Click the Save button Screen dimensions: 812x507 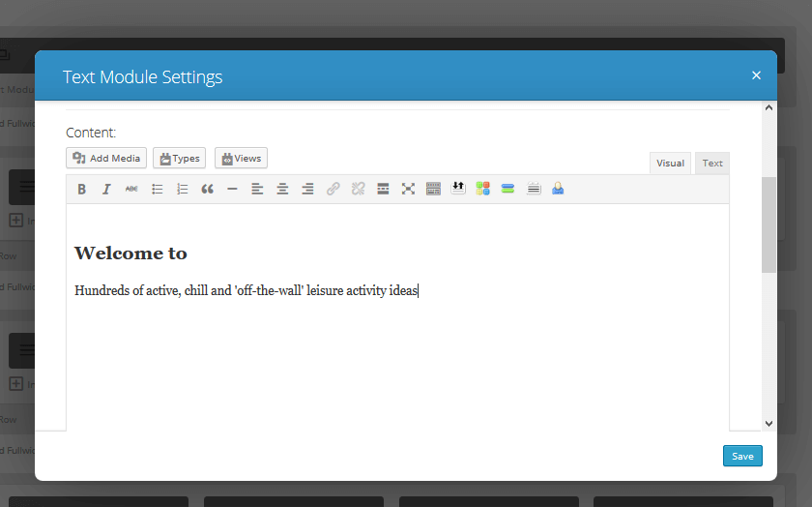742,456
